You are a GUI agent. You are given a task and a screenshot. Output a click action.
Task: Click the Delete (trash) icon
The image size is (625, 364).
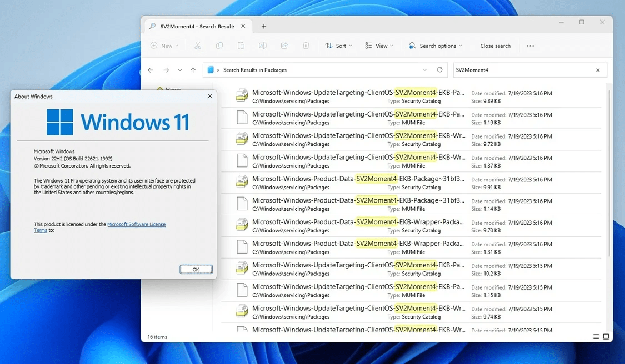point(306,46)
